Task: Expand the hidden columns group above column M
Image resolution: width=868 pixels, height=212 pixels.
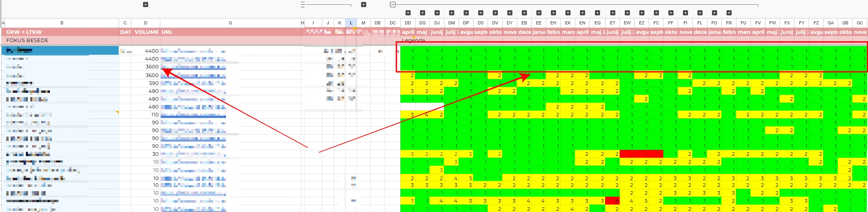Action: click(x=363, y=5)
